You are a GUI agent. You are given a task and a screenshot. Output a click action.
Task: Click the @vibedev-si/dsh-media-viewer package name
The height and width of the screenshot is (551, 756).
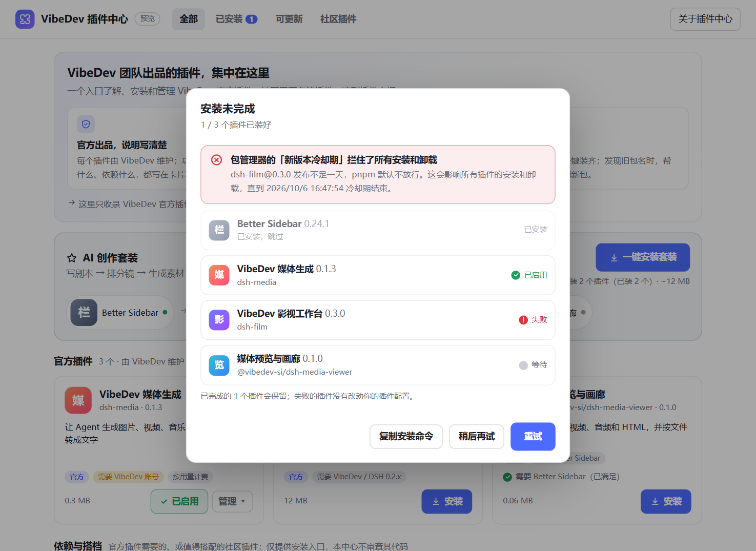[x=295, y=372]
